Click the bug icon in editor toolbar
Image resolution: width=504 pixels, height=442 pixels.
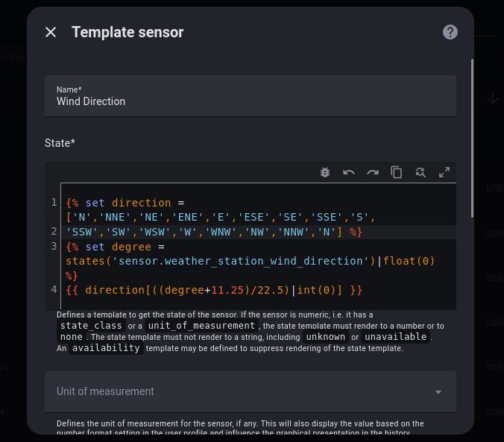click(325, 172)
